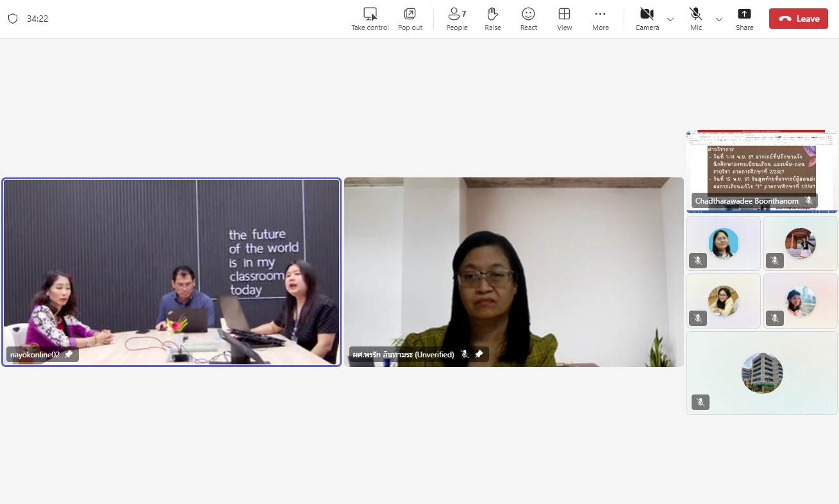Select Chadtharawadee Boonthanom shared screen thumbnail

pyautogui.click(x=761, y=167)
